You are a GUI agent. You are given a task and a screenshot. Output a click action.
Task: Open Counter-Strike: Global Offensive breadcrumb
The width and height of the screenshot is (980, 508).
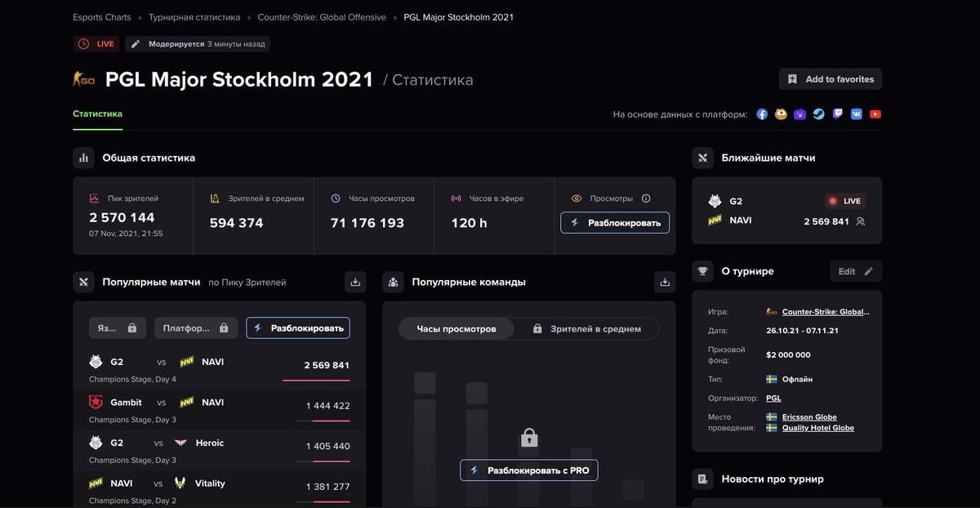(x=322, y=17)
